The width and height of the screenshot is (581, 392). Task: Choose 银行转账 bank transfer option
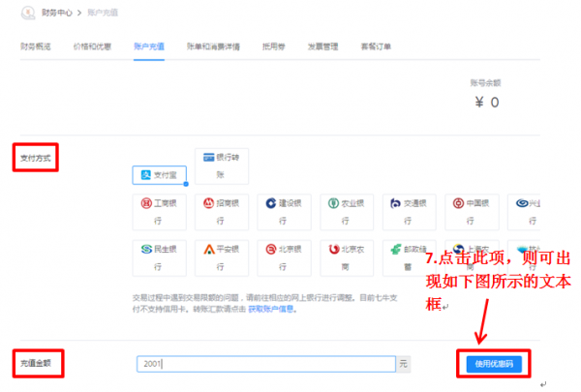point(222,166)
